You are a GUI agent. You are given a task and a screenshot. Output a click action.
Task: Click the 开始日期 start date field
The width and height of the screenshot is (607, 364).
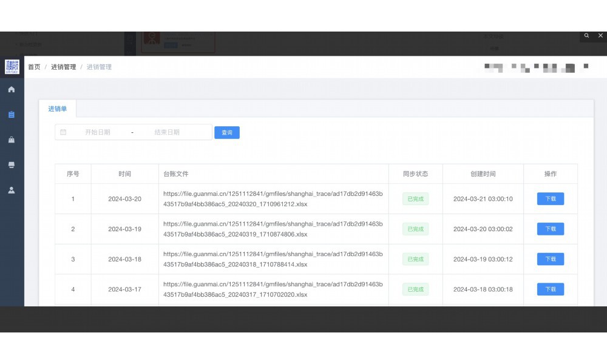pyautogui.click(x=98, y=132)
